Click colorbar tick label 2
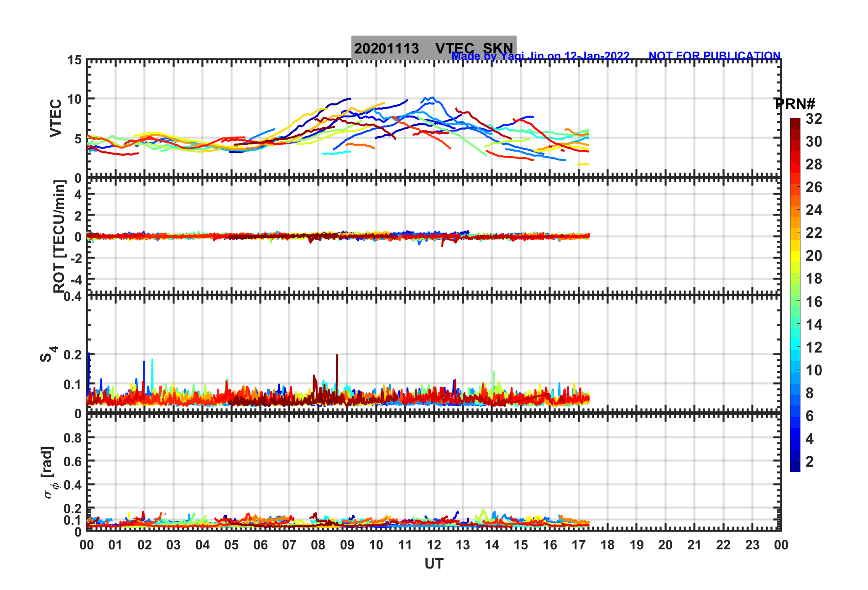 coord(810,461)
